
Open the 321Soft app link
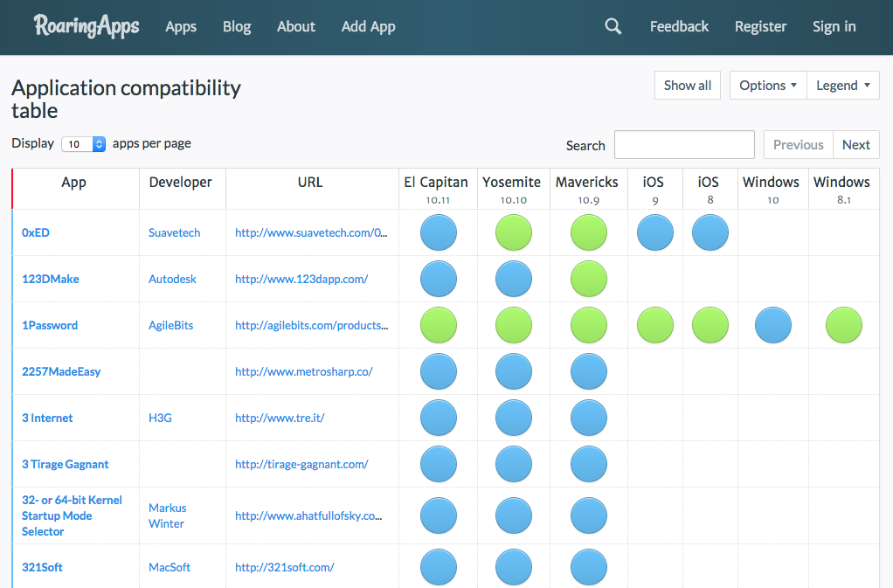coord(42,567)
